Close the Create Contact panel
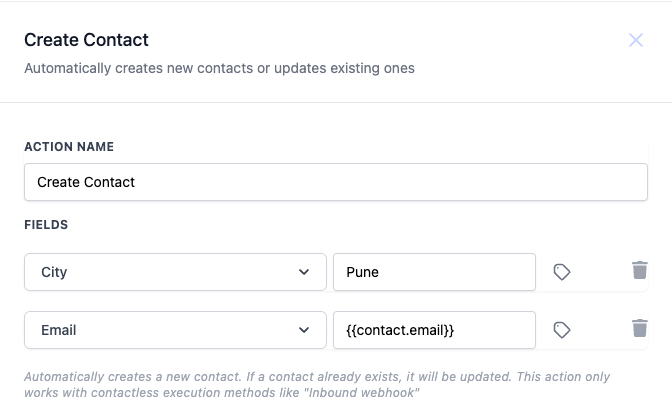 pyautogui.click(x=636, y=40)
